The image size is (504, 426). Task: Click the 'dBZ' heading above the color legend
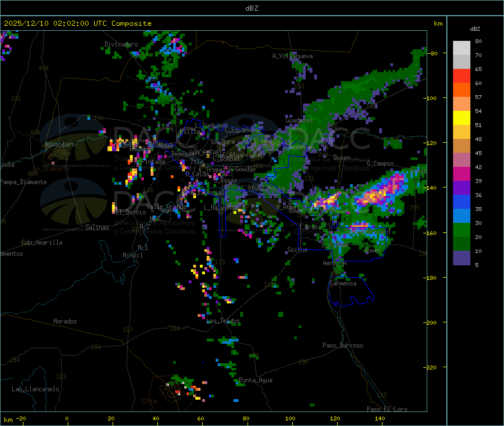point(475,29)
